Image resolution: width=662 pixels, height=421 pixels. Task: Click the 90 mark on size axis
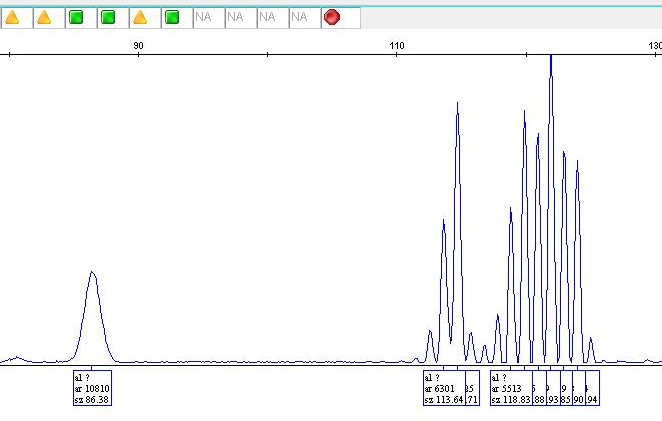[138, 45]
